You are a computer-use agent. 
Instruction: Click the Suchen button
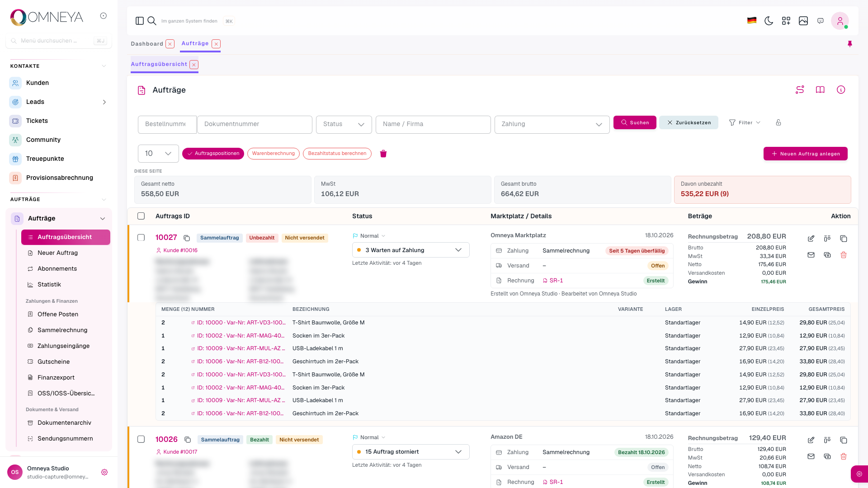click(635, 122)
